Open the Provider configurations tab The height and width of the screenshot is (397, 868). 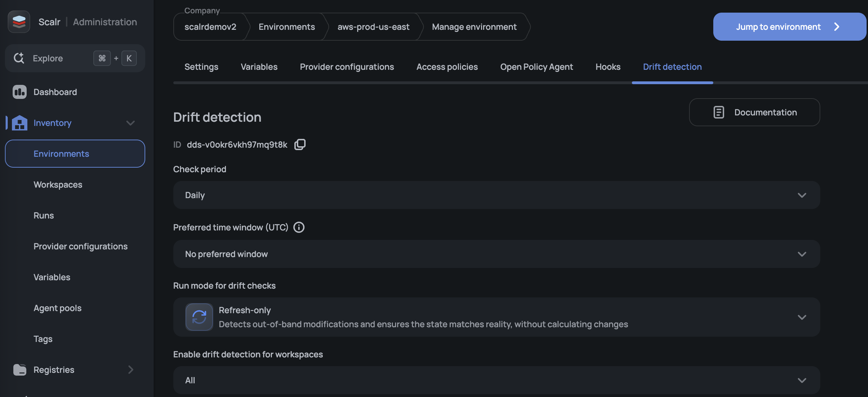click(347, 67)
